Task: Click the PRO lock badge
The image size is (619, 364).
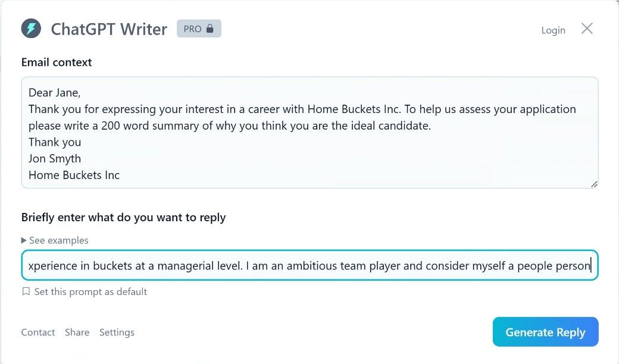Action: 199,29
